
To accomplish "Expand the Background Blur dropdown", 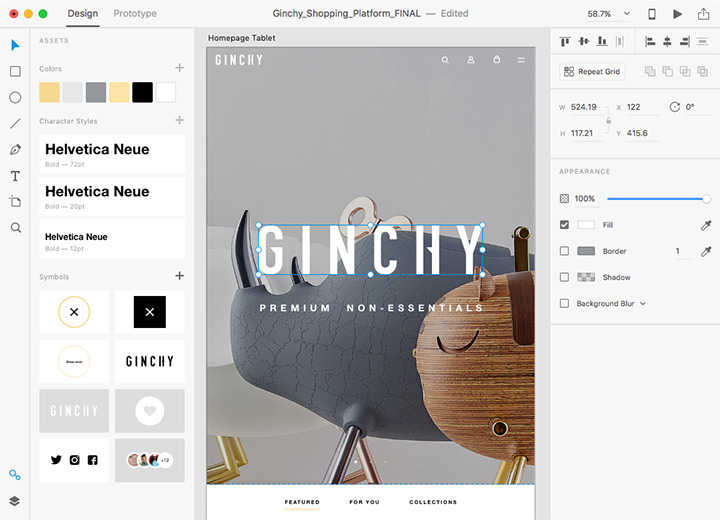I will pos(642,303).
